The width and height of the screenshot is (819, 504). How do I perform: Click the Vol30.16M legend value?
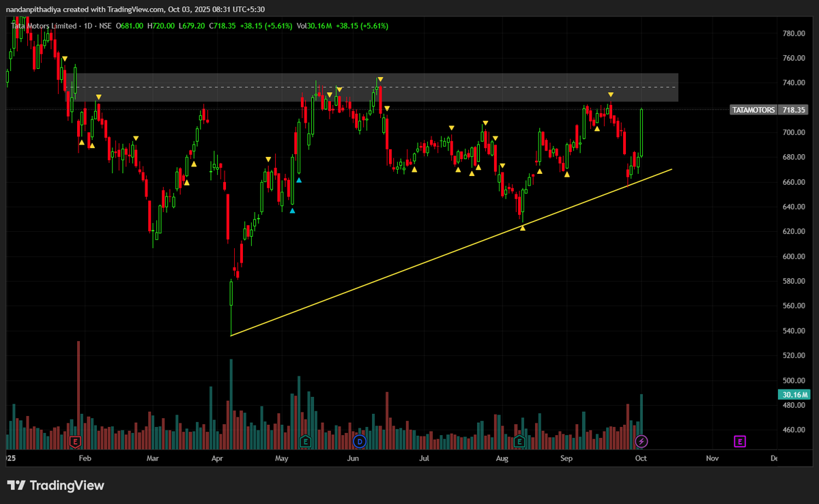(x=315, y=26)
